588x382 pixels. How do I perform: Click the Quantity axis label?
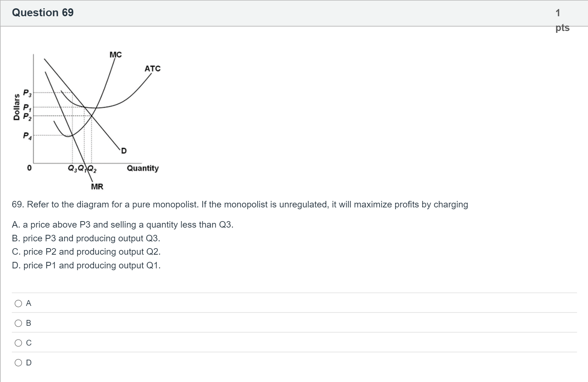pyautogui.click(x=143, y=168)
